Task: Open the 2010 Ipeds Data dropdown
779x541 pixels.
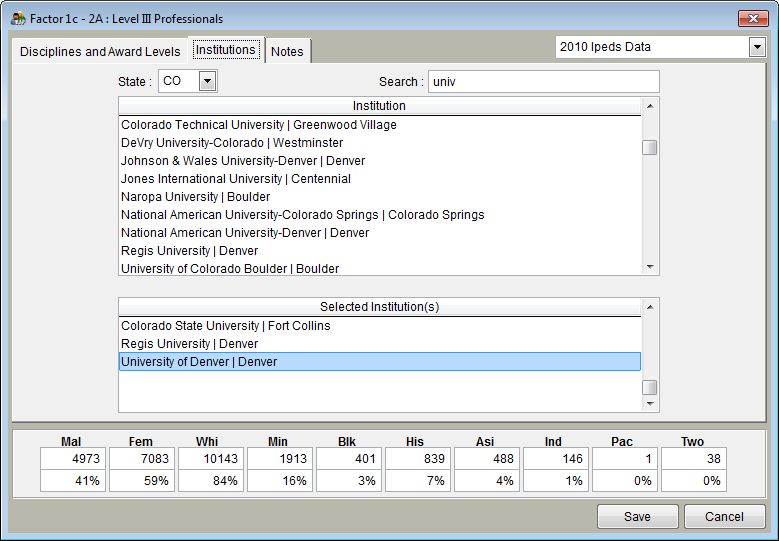Action: (757, 47)
